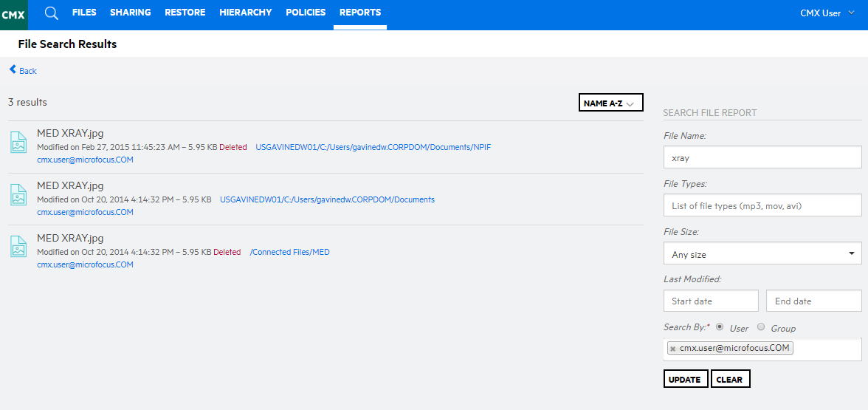868x410 pixels.
Task: Click the CMX logo icon
Action: point(14,15)
